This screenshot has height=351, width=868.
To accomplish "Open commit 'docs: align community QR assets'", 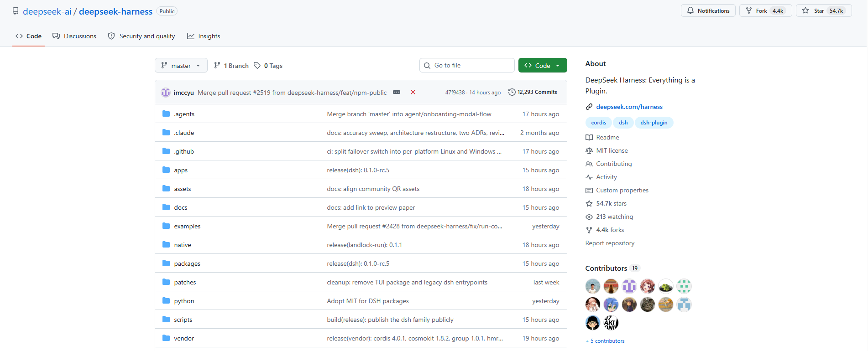I will pos(373,189).
